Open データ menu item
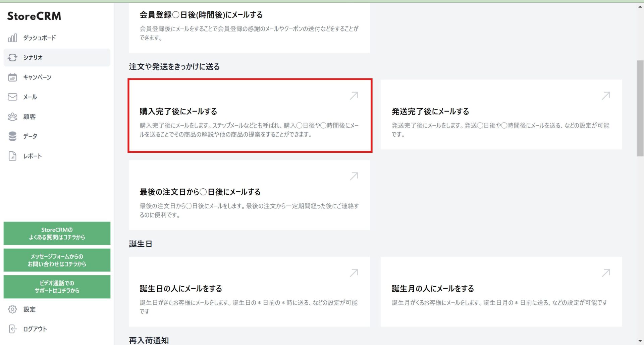The width and height of the screenshot is (644, 345). pyautogui.click(x=57, y=136)
